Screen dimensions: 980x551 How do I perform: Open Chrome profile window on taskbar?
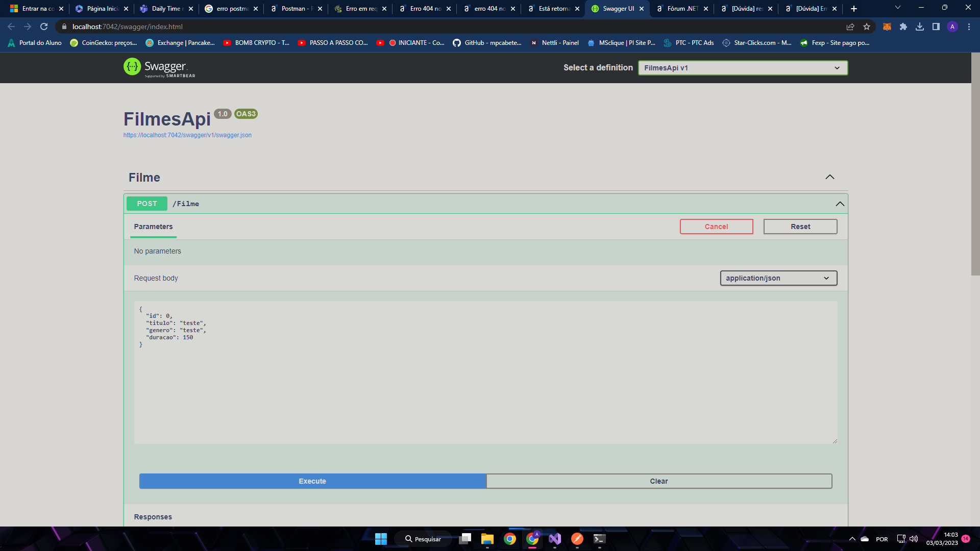click(532, 539)
